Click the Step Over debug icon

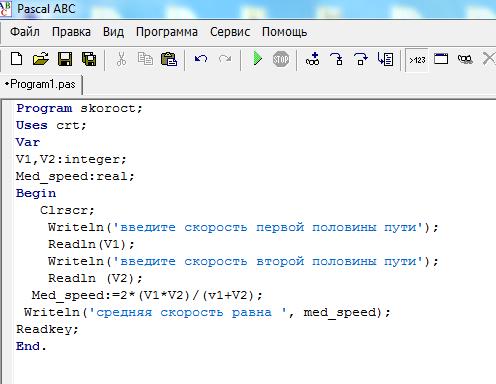pos(361,59)
